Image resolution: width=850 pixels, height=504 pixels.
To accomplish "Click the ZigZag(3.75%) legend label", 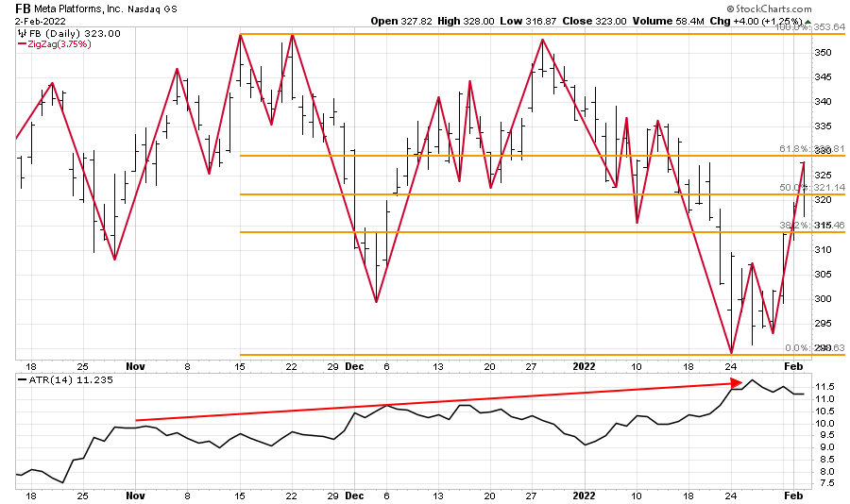I will [x=59, y=44].
